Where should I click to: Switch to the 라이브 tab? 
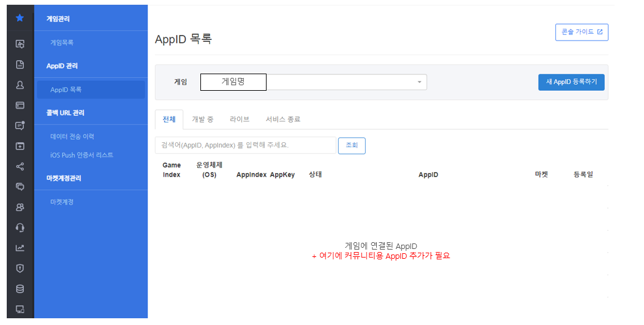(240, 119)
